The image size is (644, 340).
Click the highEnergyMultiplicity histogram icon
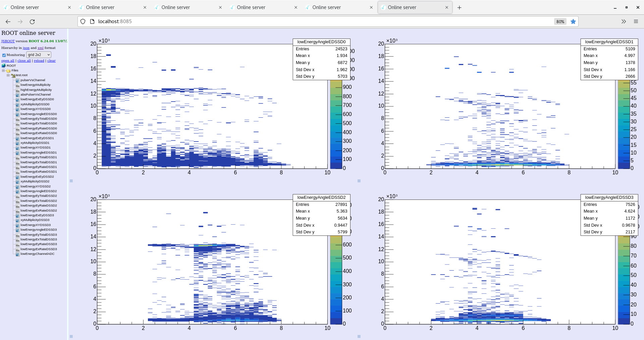tap(17, 90)
